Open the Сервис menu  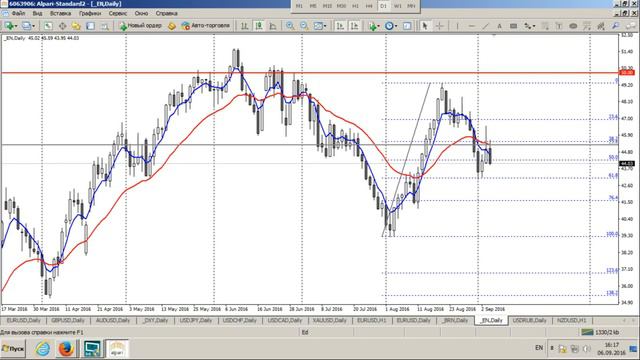118,13
